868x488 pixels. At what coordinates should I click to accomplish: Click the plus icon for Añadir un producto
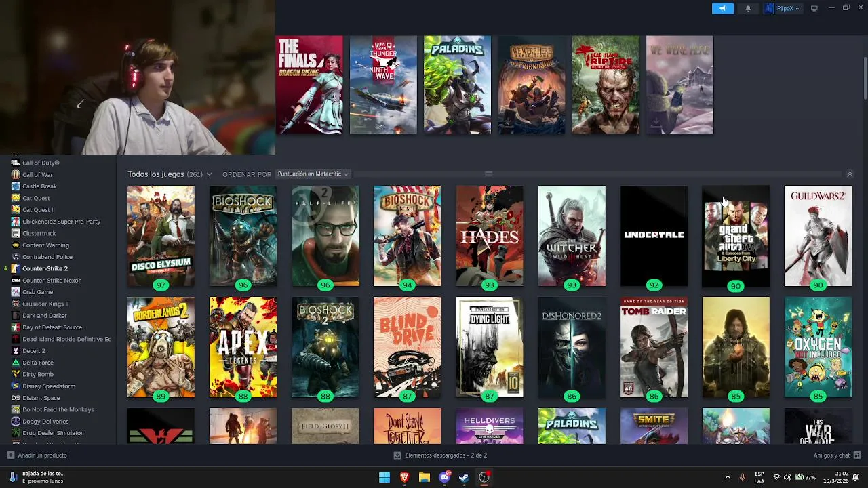[10, 455]
